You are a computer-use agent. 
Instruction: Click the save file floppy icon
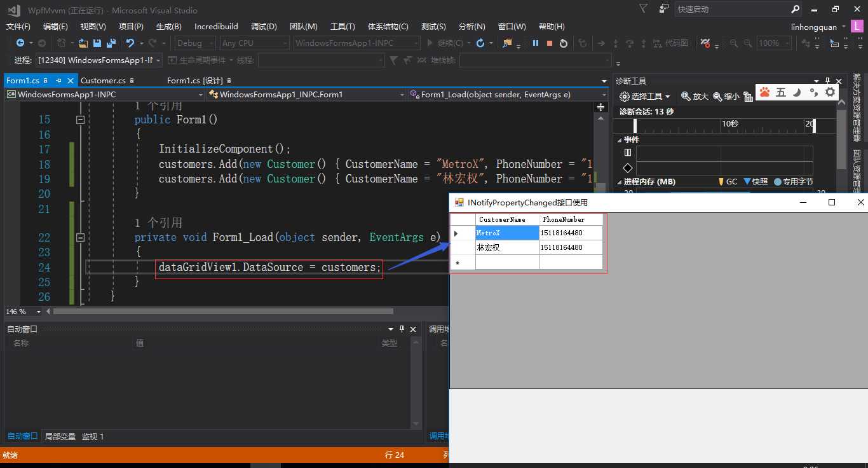[x=97, y=43]
